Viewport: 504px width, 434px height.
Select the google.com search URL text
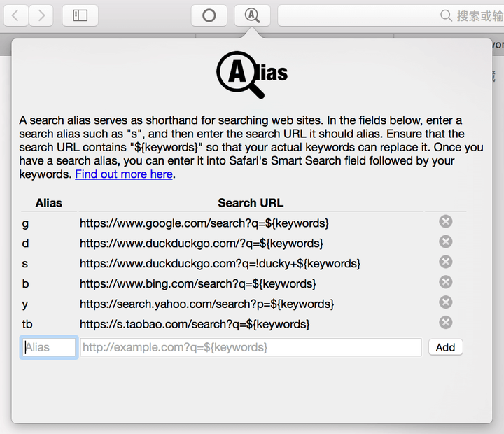204,223
